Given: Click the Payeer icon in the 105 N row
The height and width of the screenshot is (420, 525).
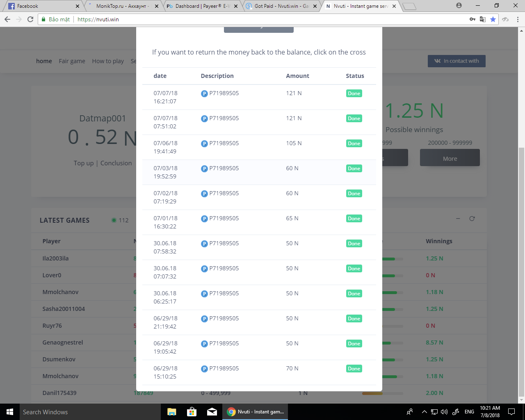Looking at the screenshot, I should point(204,144).
